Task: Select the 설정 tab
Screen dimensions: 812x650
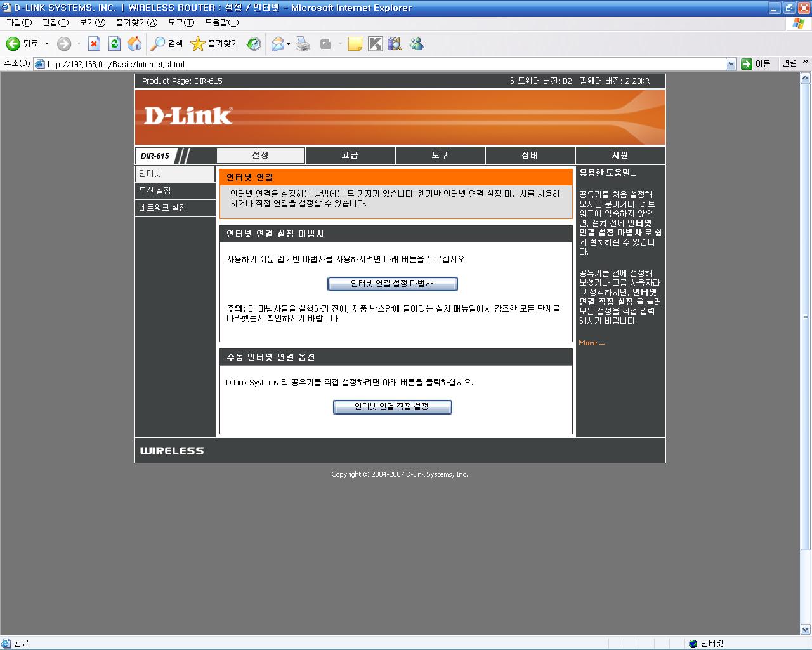Action: [x=261, y=156]
